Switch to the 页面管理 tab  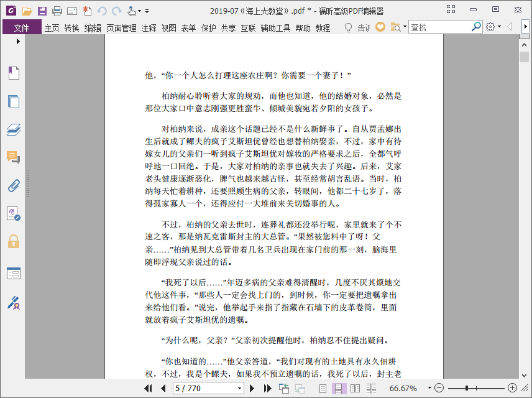(x=121, y=28)
